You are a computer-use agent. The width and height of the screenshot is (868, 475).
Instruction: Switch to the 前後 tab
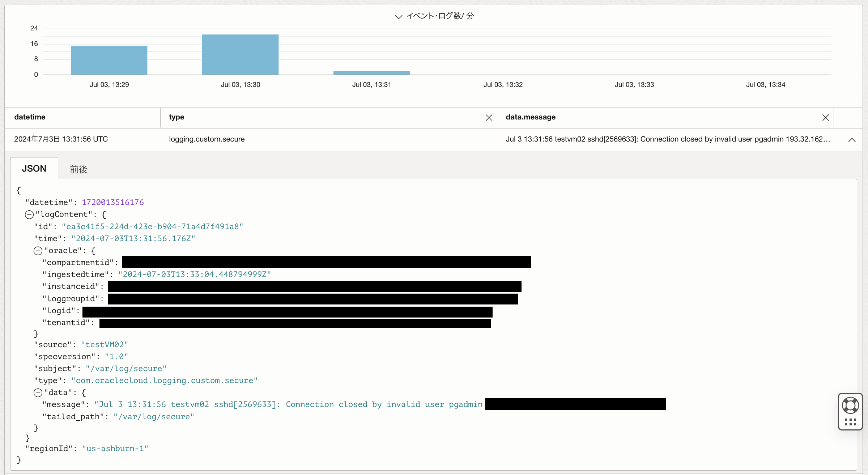(78, 169)
